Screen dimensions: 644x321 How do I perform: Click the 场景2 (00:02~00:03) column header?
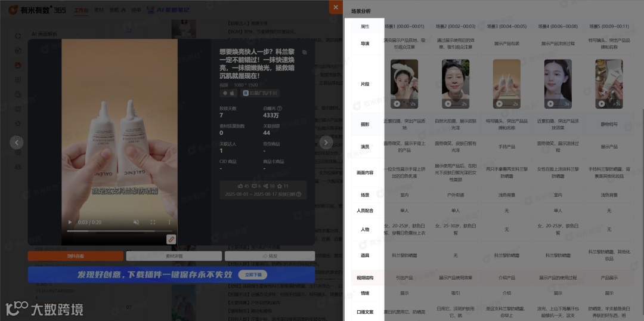[x=456, y=26]
